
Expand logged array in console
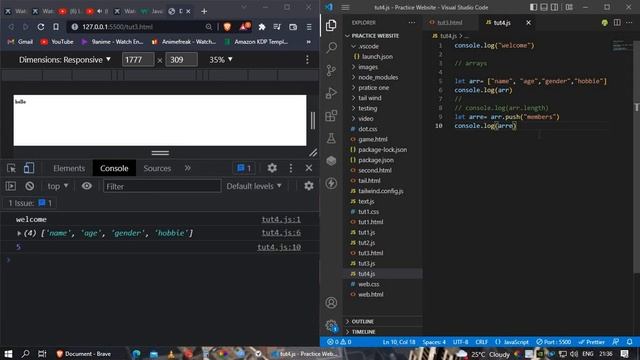pos(19,233)
